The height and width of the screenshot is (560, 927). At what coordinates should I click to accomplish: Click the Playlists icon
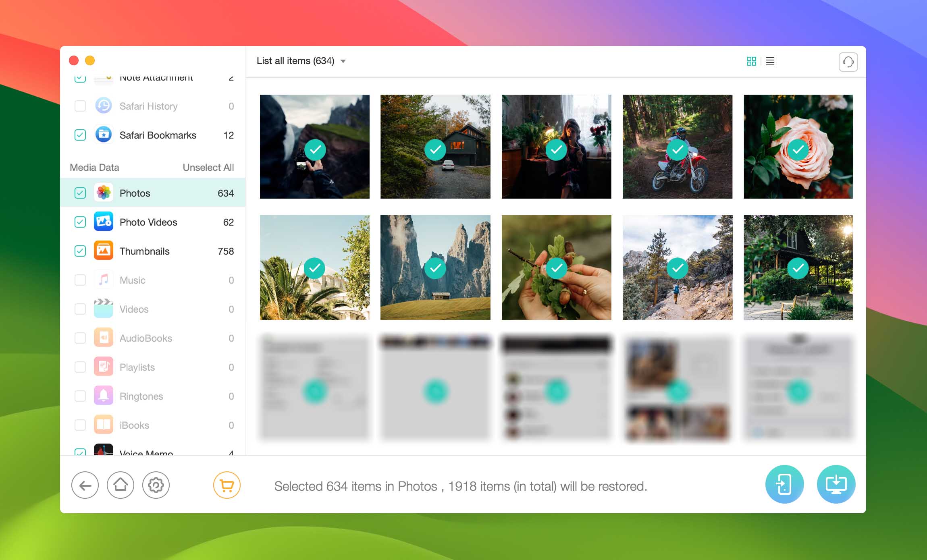[104, 367]
